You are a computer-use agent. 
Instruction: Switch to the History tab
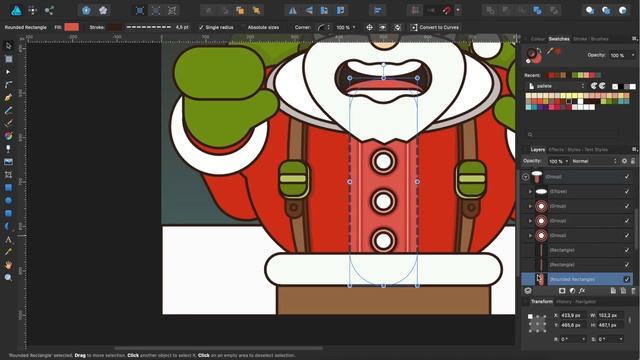point(564,302)
